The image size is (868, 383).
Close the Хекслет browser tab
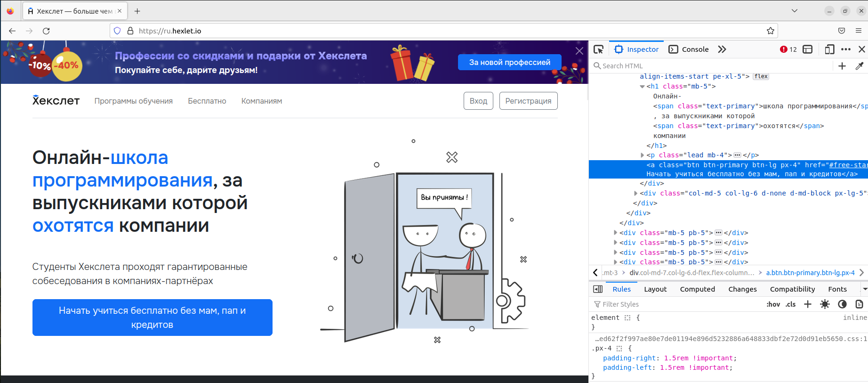[120, 11]
